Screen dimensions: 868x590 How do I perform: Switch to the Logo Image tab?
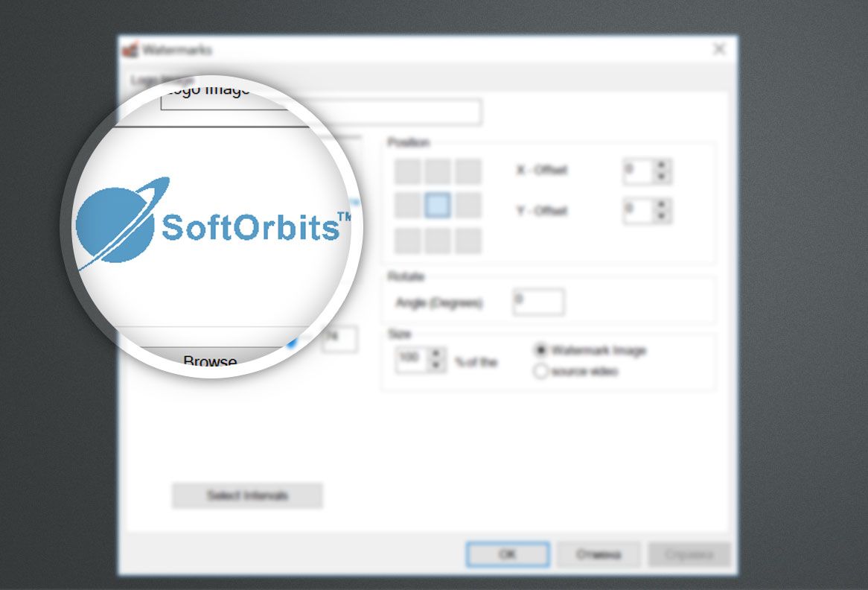[162, 80]
